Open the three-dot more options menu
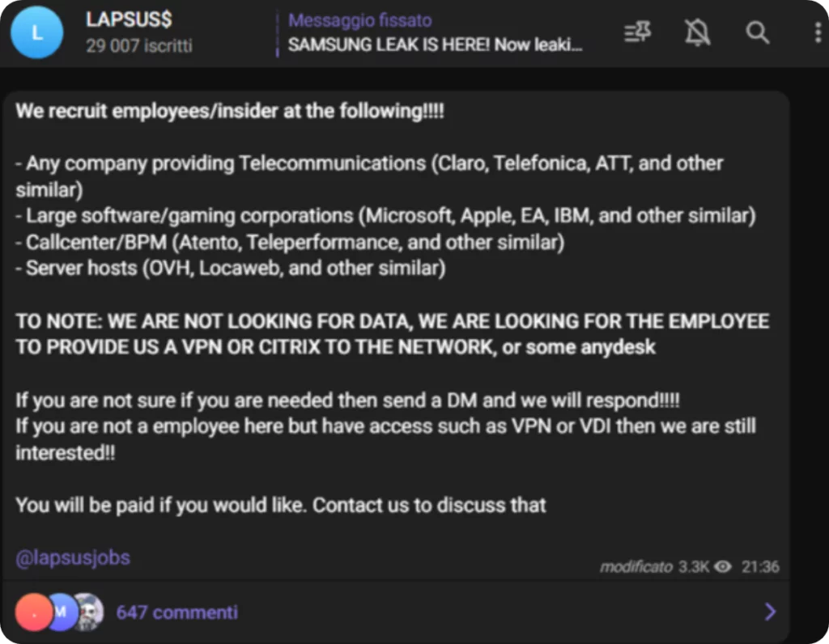The height and width of the screenshot is (644, 829). tap(817, 32)
